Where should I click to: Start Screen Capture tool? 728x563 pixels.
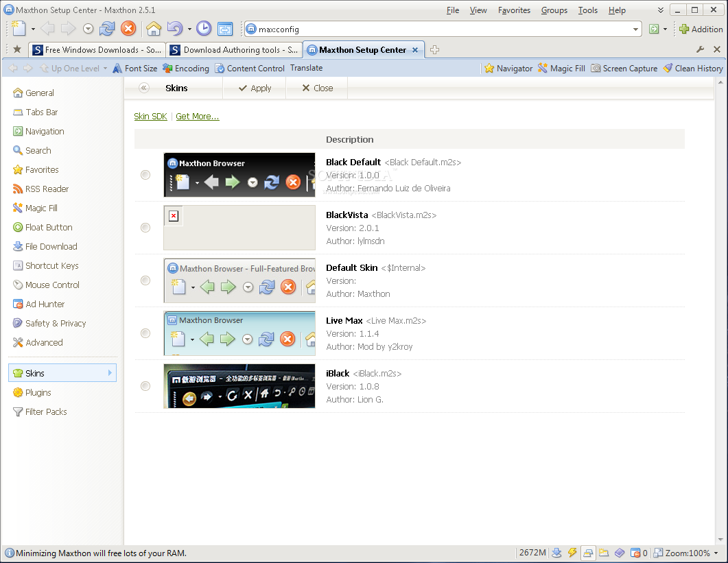(x=624, y=68)
